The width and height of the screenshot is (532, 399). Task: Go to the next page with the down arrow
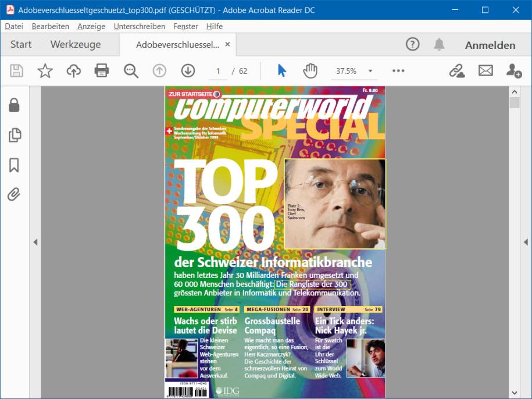[187, 70]
